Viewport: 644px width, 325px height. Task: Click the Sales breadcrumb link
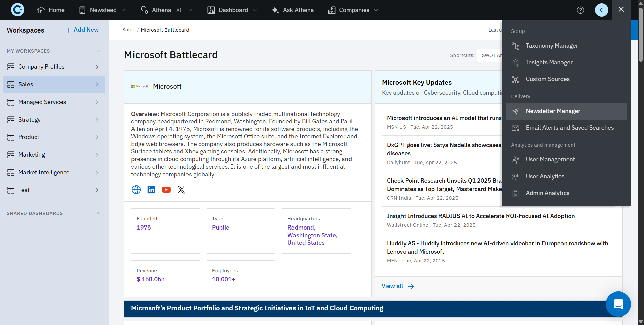point(128,30)
